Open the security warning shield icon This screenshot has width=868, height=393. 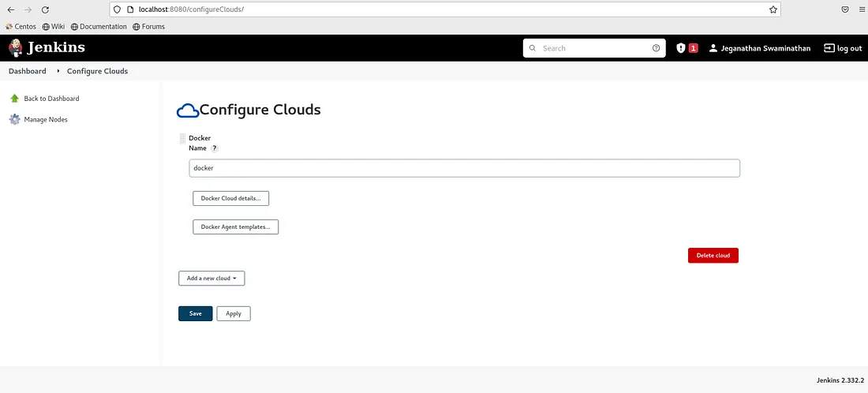pyautogui.click(x=681, y=48)
